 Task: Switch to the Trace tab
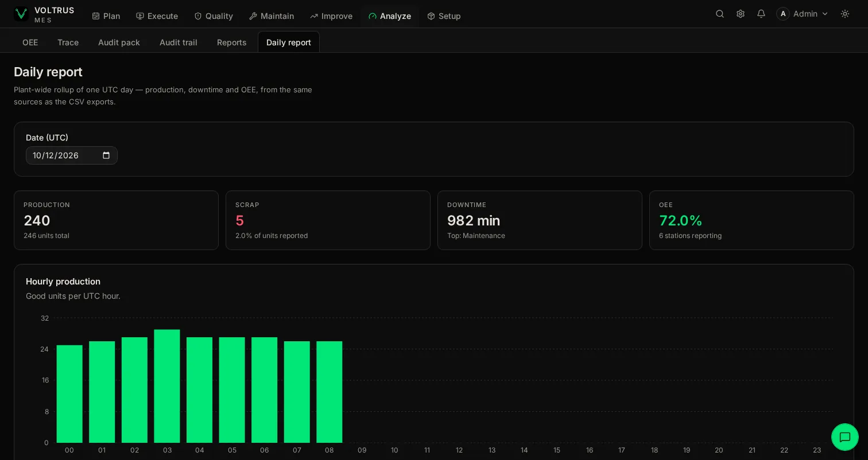[x=68, y=42]
